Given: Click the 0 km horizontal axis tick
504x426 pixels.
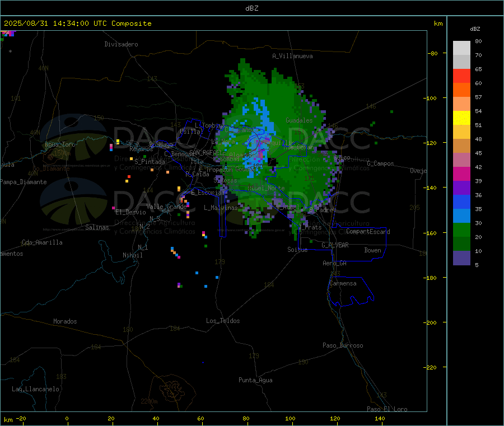Looking at the screenshot, I should tap(67, 418).
